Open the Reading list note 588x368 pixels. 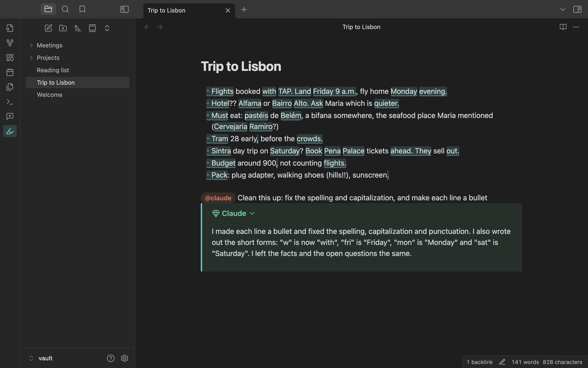[x=78, y=70]
